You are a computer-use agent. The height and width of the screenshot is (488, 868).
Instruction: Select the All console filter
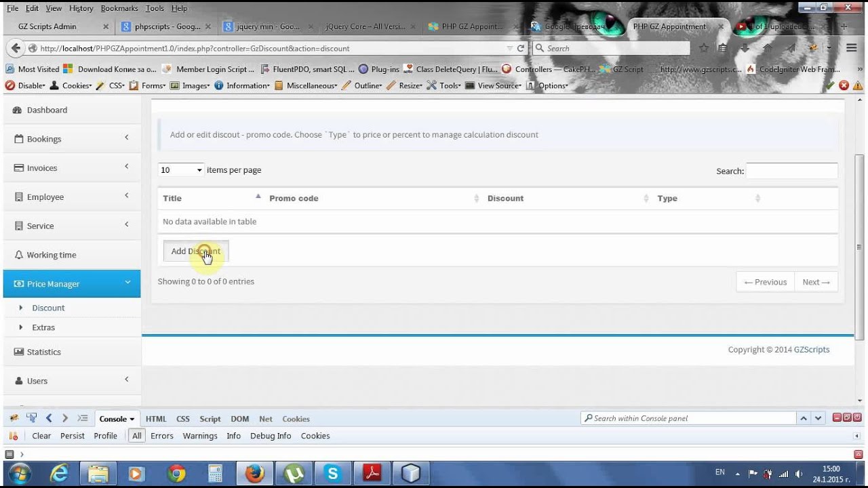(x=137, y=436)
